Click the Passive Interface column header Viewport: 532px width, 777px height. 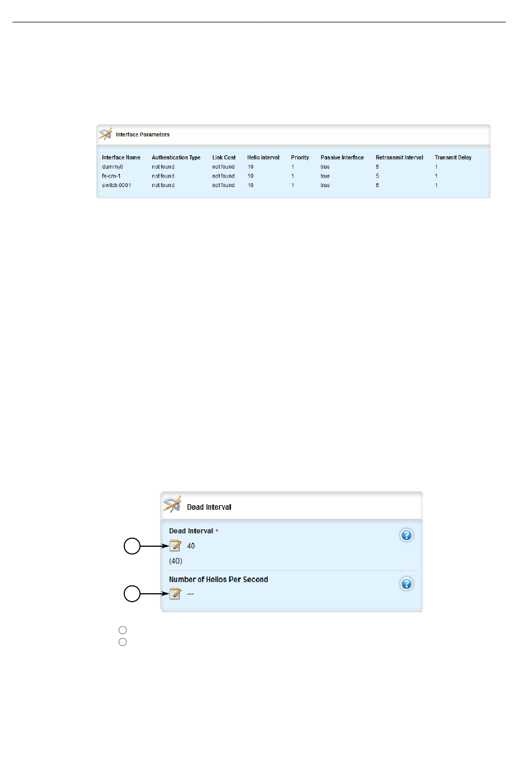tap(342, 157)
